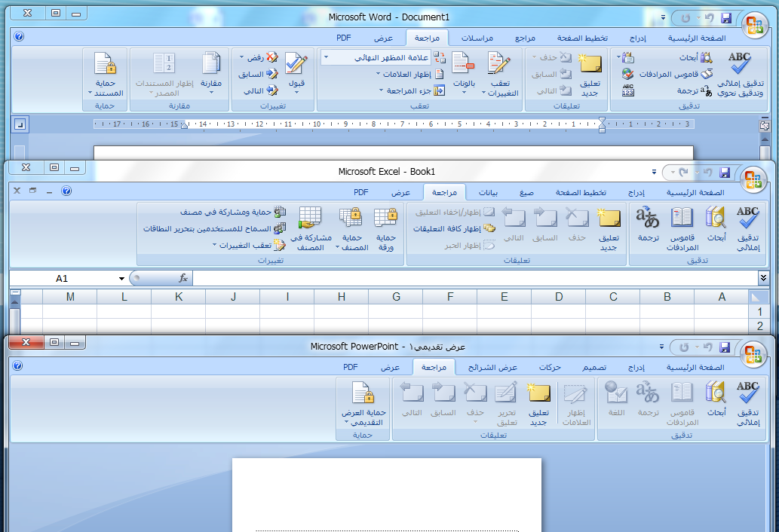779x532 pixels.
Task: Click row 1 header in Excel
Action: pyautogui.click(x=759, y=312)
